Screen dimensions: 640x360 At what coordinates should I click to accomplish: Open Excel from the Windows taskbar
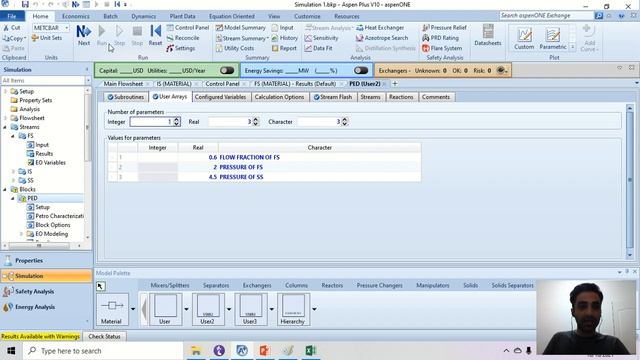tap(311, 351)
